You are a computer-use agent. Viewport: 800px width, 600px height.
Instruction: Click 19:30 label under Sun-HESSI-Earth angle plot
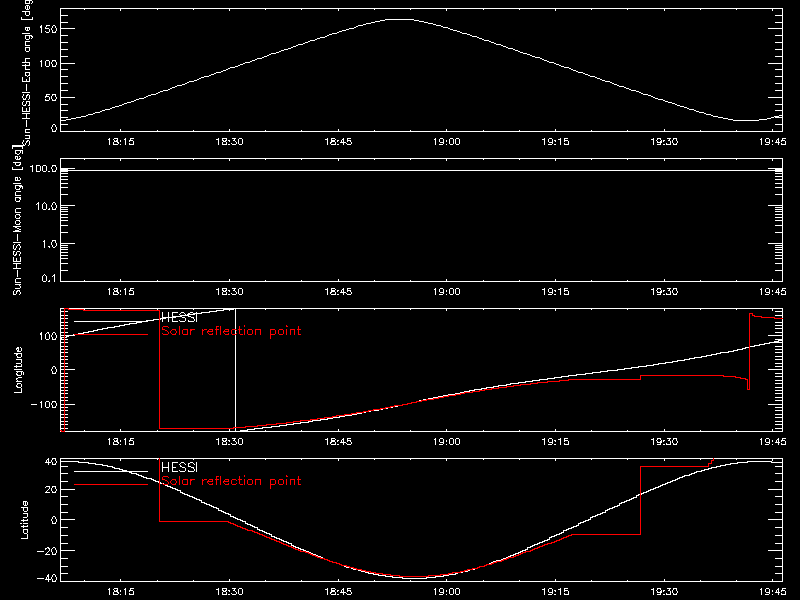pos(664,142)
